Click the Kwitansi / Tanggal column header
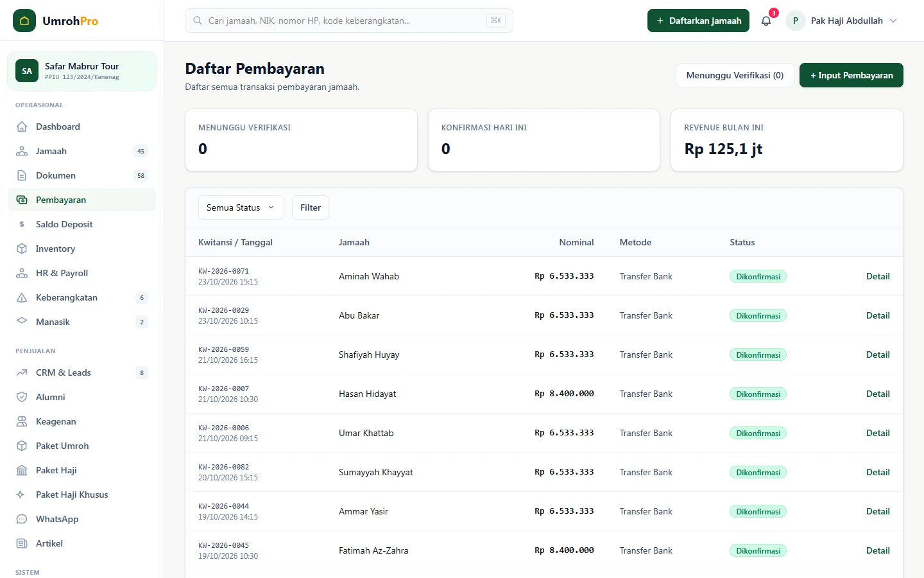Viewport: 924px width, 578px height. coord(235,242)
